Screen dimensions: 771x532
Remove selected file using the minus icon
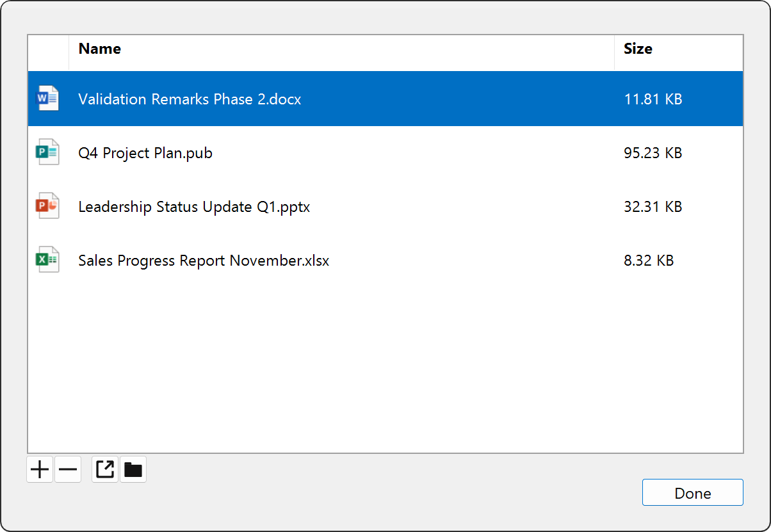[x=68, y=469]
